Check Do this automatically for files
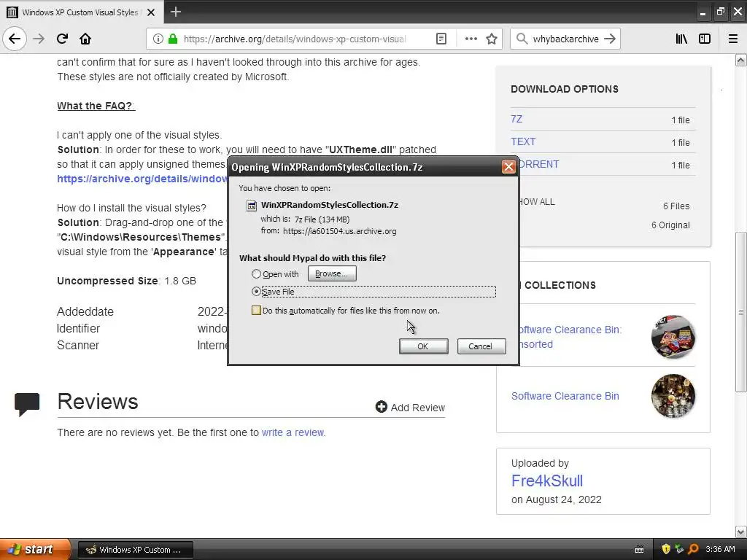This screenshot has width=747, height=560. pyautogui.click(x=256, y=311)
